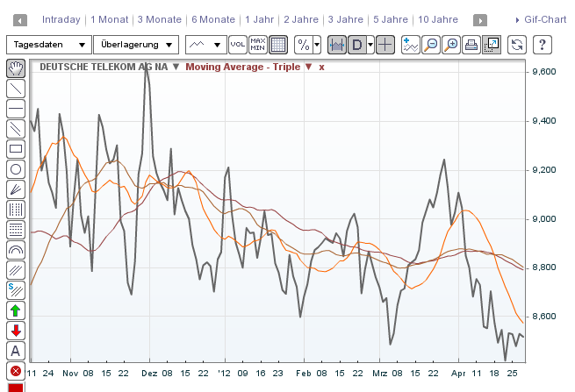Expand the Moving Average - Triple menu
Viewport: 575px width, 392px height.
point(309,67)
